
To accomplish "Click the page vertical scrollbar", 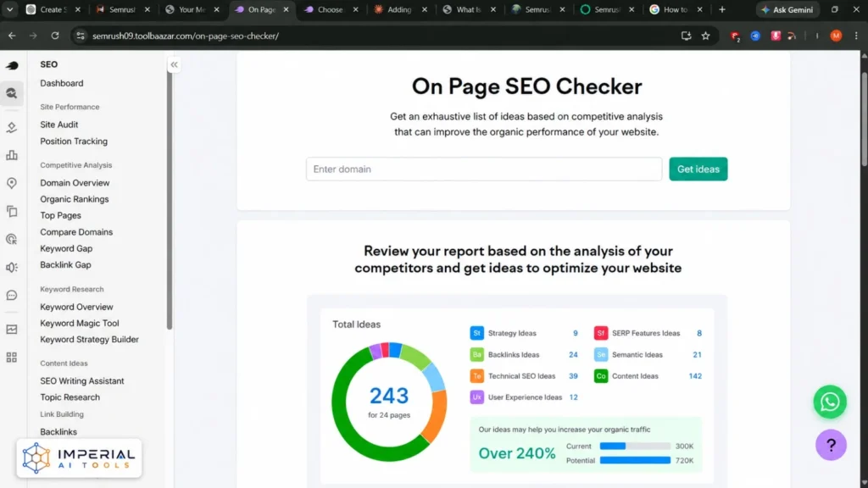I will pos(864,119).
